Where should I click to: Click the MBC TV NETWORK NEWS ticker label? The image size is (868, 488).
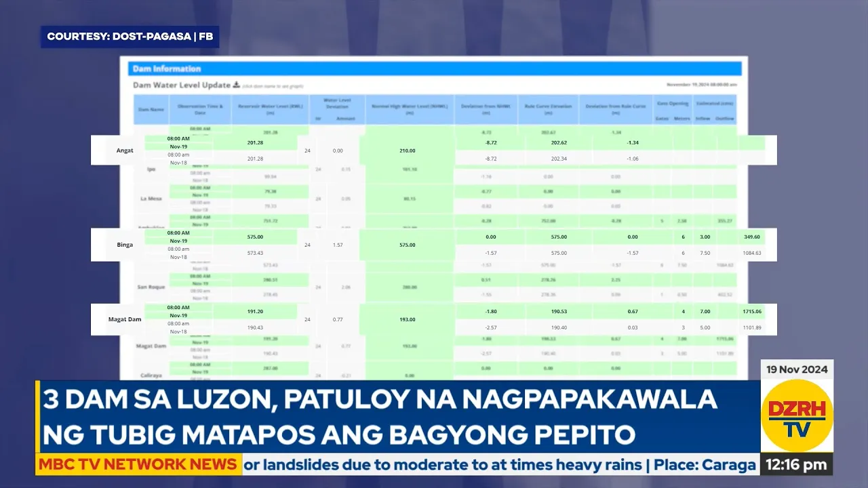pos(138,465)
